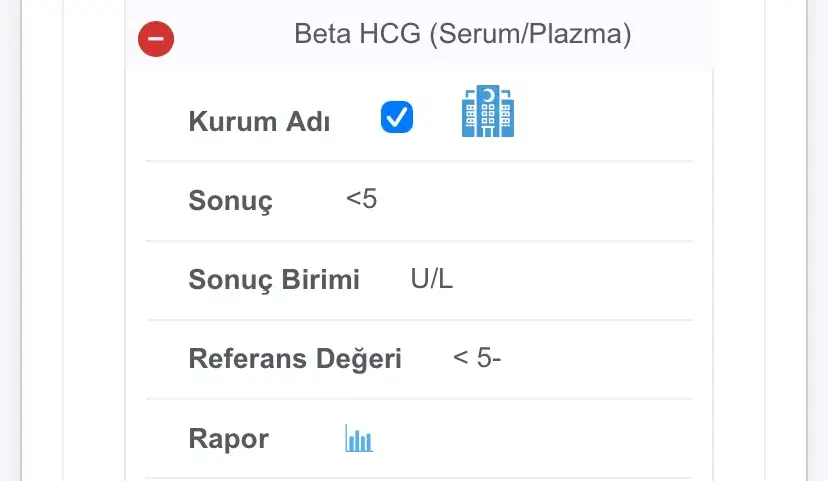Screen dimensions: 828x481
Task: Open the hospital building icon
Action: [487, 111]
